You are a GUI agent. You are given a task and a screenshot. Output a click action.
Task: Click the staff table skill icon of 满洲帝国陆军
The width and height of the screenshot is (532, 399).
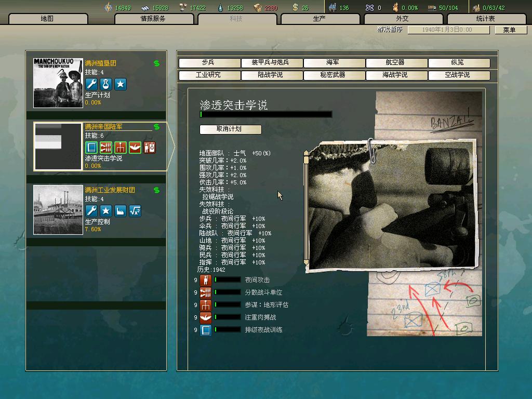121,148
